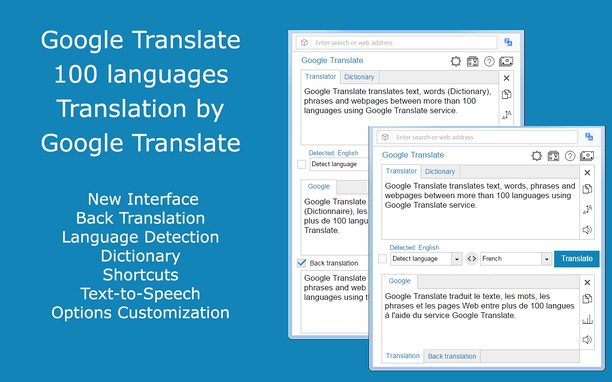Open help question mark in back window
This screenshot has width=612, height=382.
pyautogui.click(x=489, y=61)
